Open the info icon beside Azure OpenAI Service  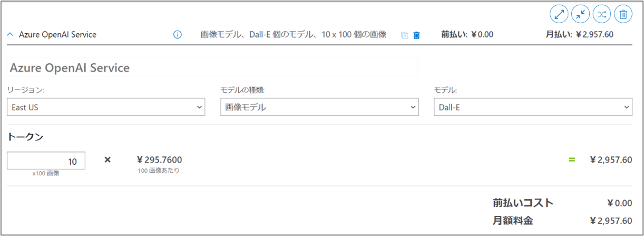178,35
